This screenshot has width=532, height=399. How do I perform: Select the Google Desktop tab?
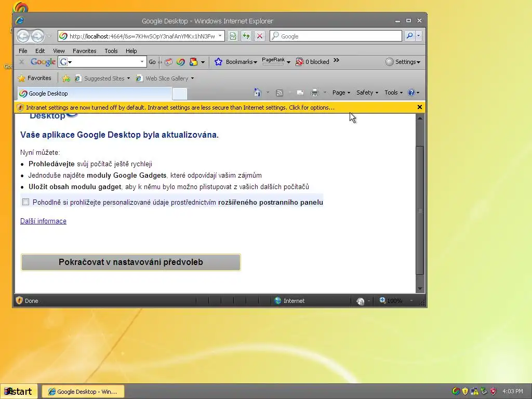click(x=95, y=94)
